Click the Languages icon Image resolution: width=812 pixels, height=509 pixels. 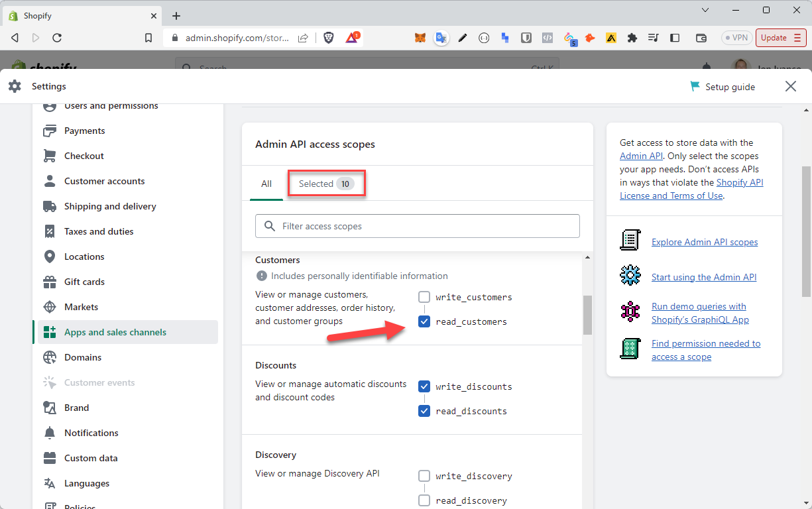[x=50, y=483]
